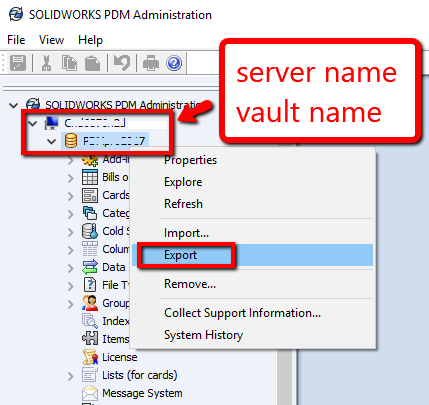Click the blue Help question mark icon

click(174, 63)
